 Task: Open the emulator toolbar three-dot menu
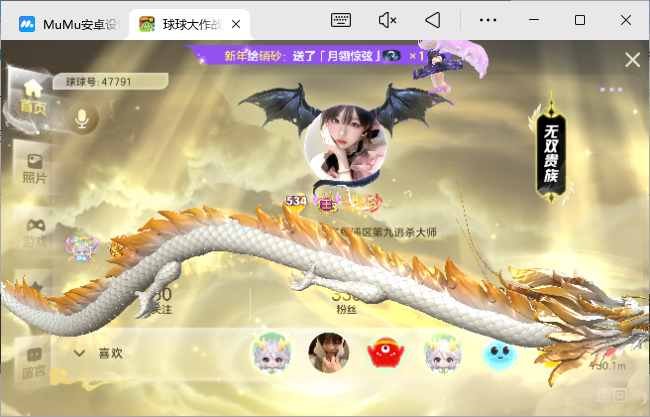tap(488, 19)
